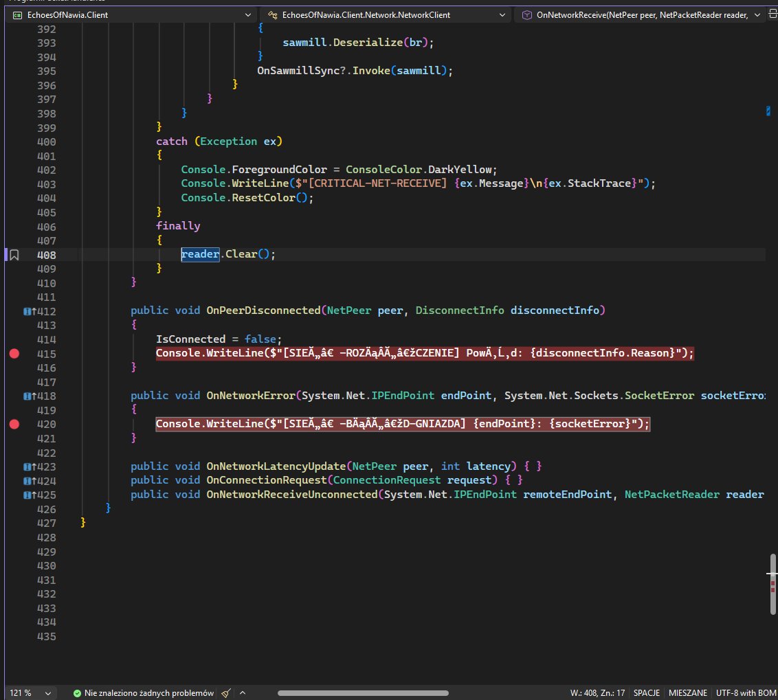Click the interface implementation glyph on line 425
Viewport: 778px width, 700px height.
click(x=30, y=495)
